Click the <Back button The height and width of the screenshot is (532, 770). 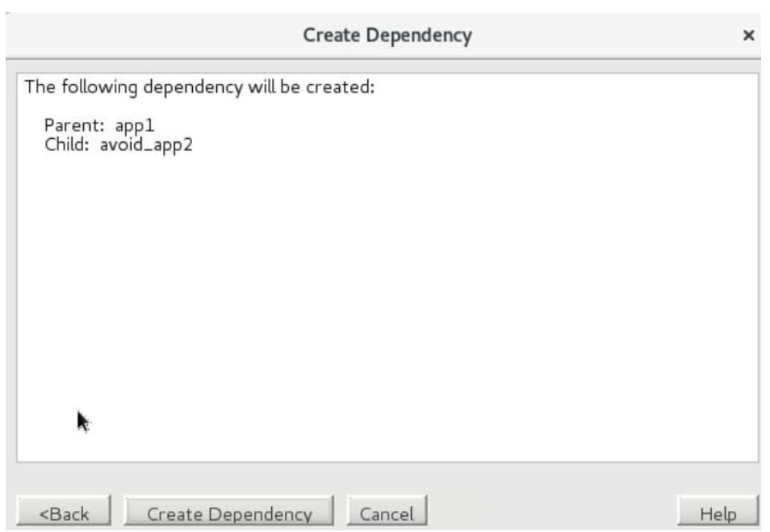tap(65, 513)
